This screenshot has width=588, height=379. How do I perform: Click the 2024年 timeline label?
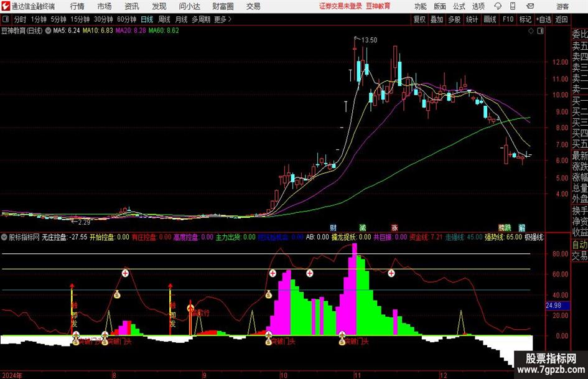point(12,375)
